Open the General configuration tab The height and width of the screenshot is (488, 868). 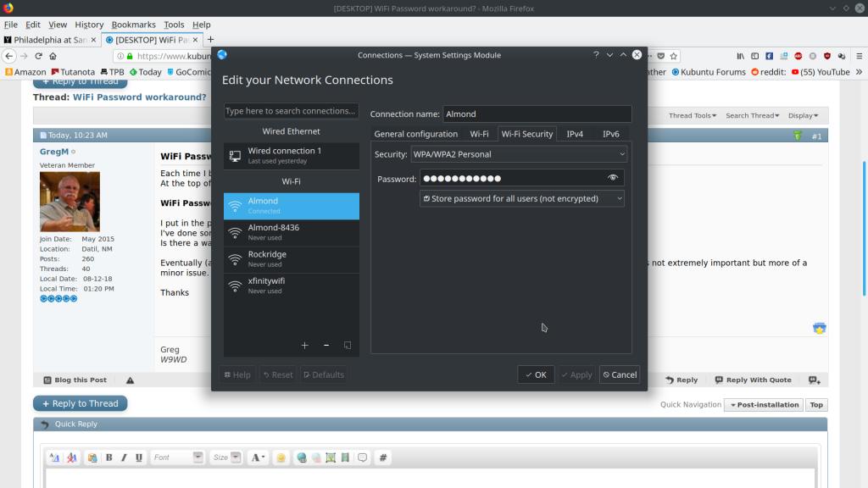[415, 134]
